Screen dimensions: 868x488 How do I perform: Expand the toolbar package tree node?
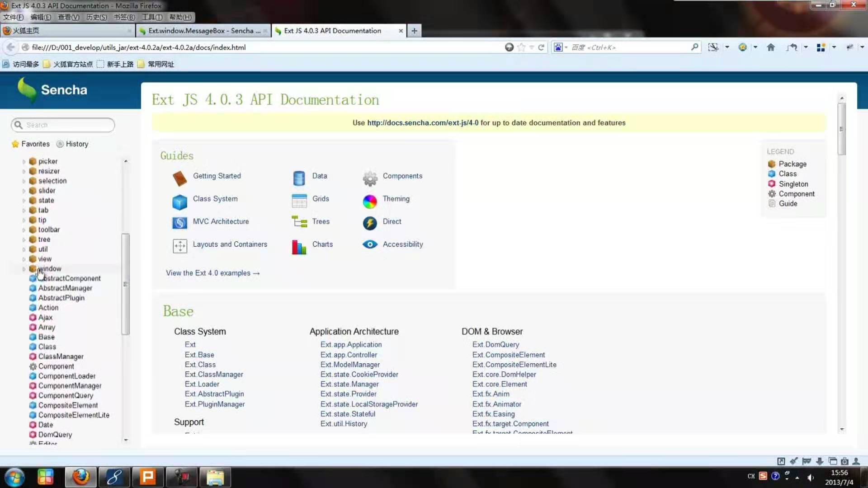(x=24, y=230)
